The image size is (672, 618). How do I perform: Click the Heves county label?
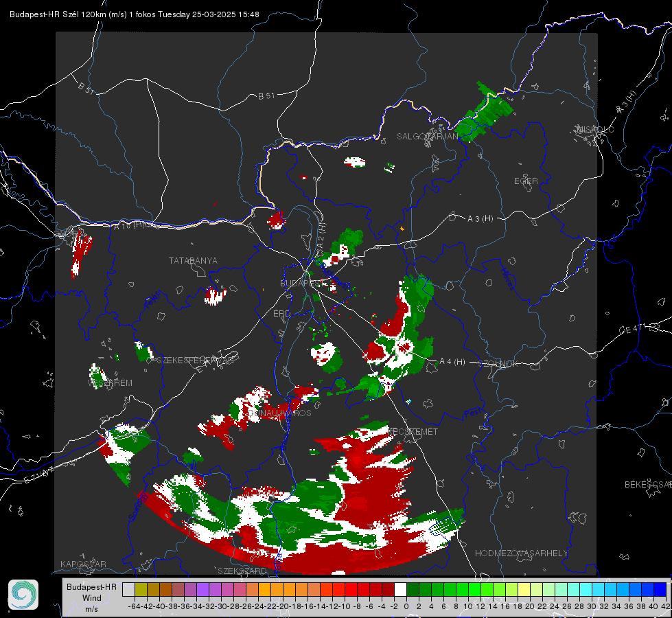click(507, 279)
